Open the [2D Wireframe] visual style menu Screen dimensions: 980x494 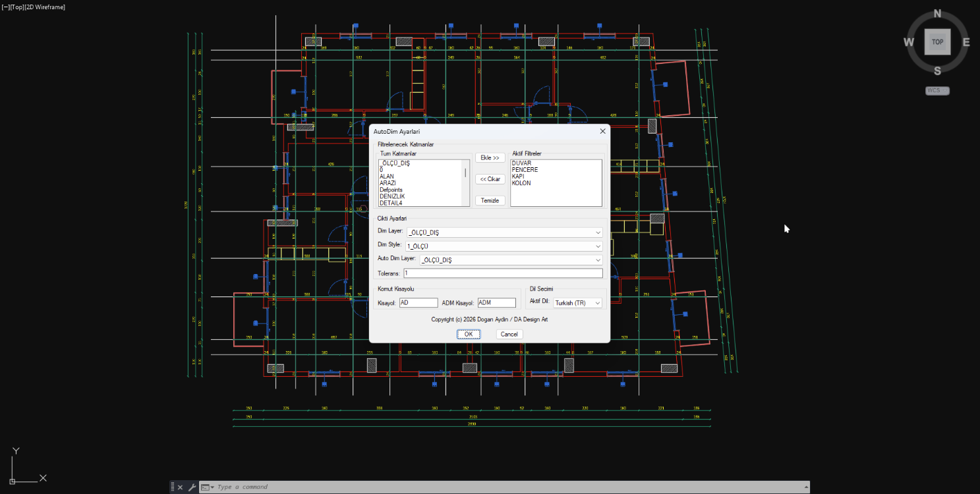pos(44,7)
